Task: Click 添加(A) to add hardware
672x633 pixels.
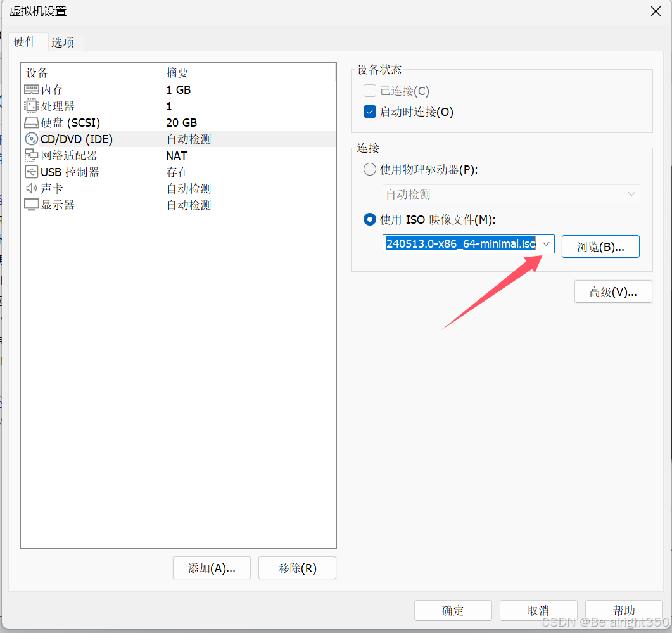Action: pos(212,568)
